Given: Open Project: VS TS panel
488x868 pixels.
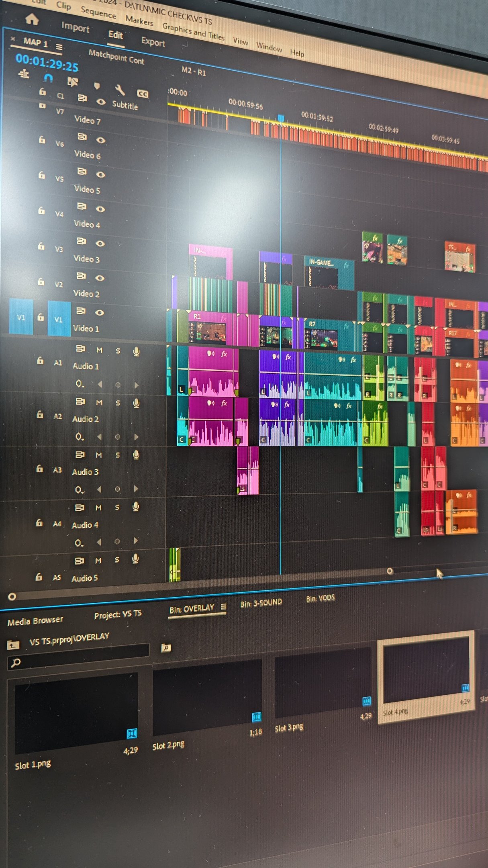Looking at the screenshot, I should pos(118,614).
